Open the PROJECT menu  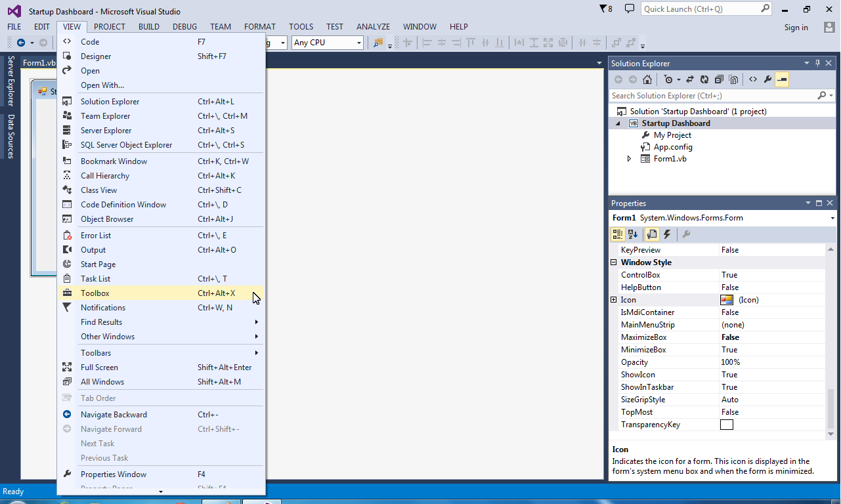pos(110,27)
